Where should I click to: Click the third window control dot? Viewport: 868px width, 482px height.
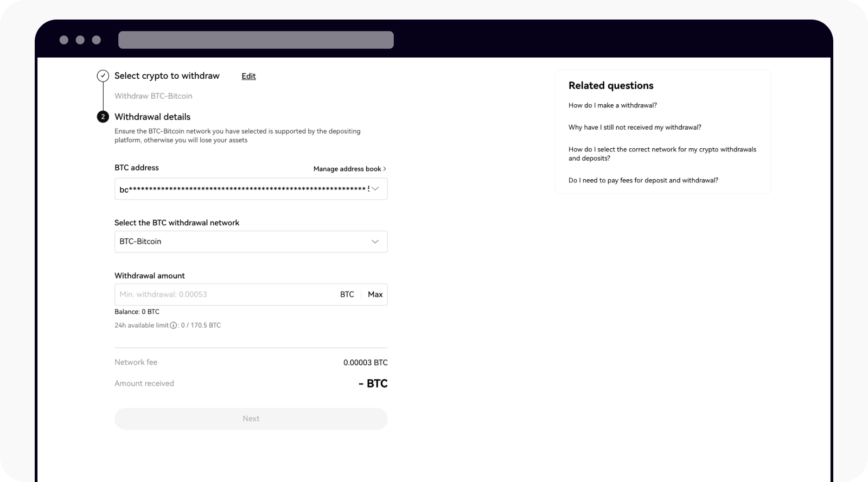97,40
